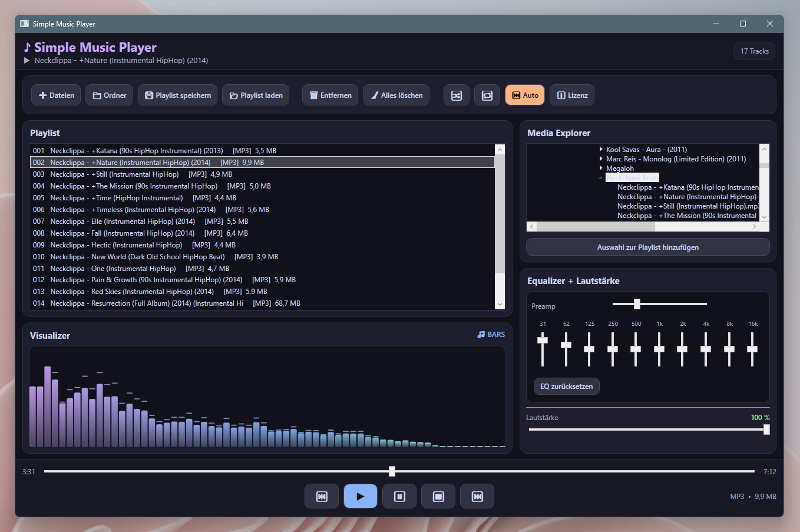Screen dimensions: 800x532
Task: Toggle Auto mode off
Action: coord(524,95)
